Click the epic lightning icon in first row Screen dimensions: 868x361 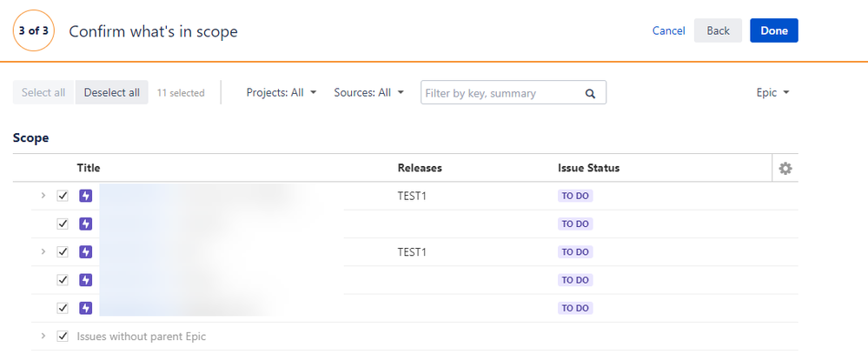[85, 196]
